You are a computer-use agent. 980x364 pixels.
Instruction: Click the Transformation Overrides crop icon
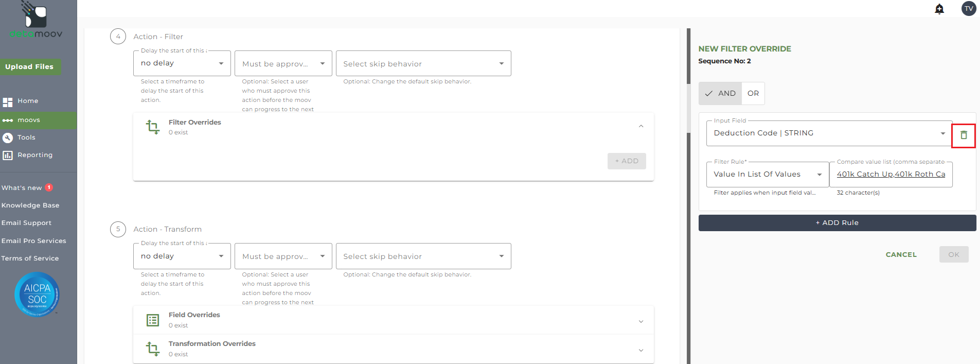153,349
